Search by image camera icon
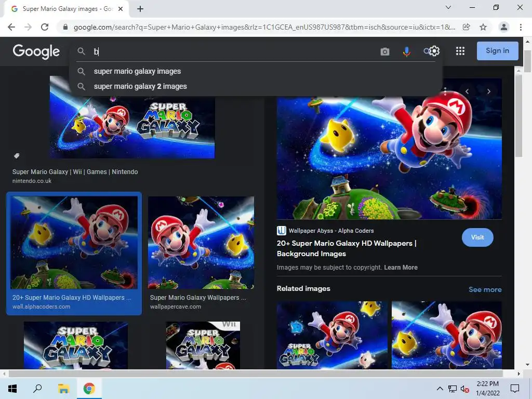The image size is (532, 399). 385,51
